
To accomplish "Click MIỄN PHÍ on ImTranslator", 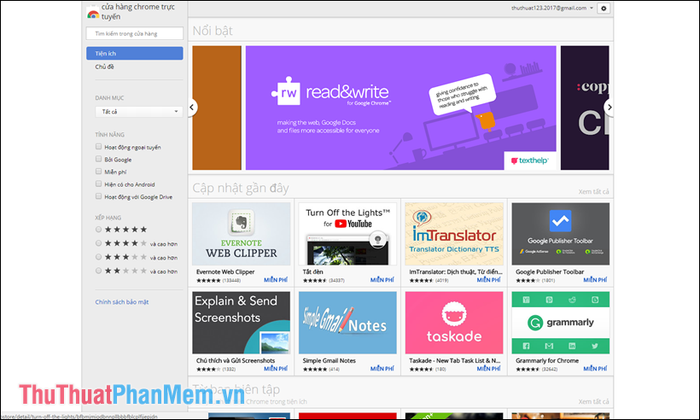I will (x=488, y=280).
